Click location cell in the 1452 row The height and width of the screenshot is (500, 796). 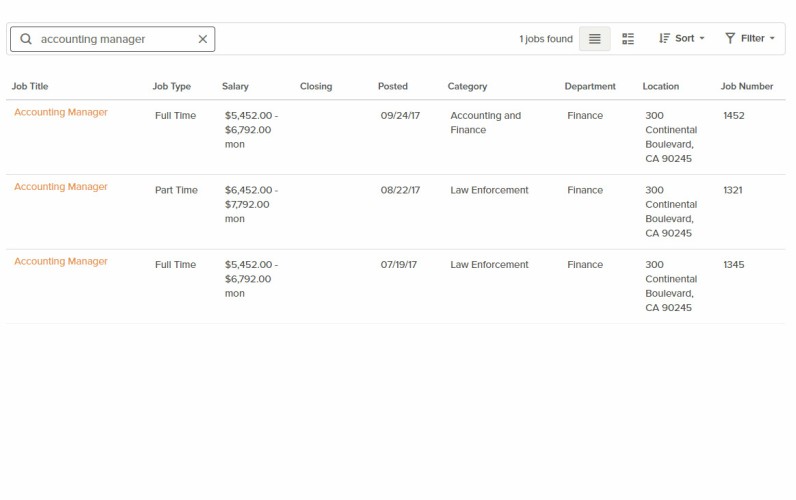pos(671,137)
